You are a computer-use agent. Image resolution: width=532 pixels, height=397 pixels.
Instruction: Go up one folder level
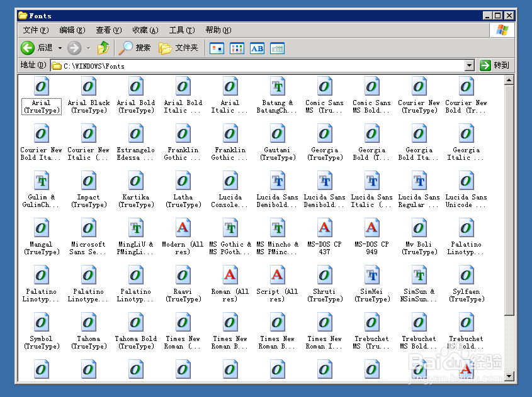[x=103, y=48]
